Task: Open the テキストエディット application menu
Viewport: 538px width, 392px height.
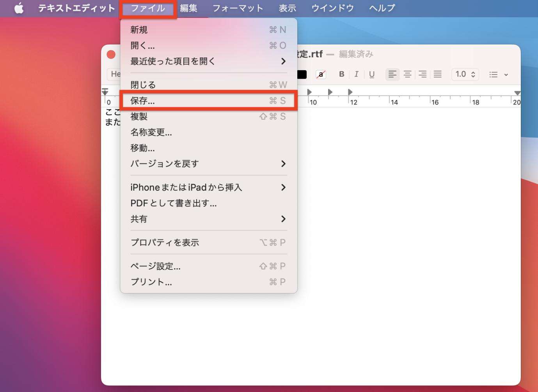Action: [x=76, y=8]
